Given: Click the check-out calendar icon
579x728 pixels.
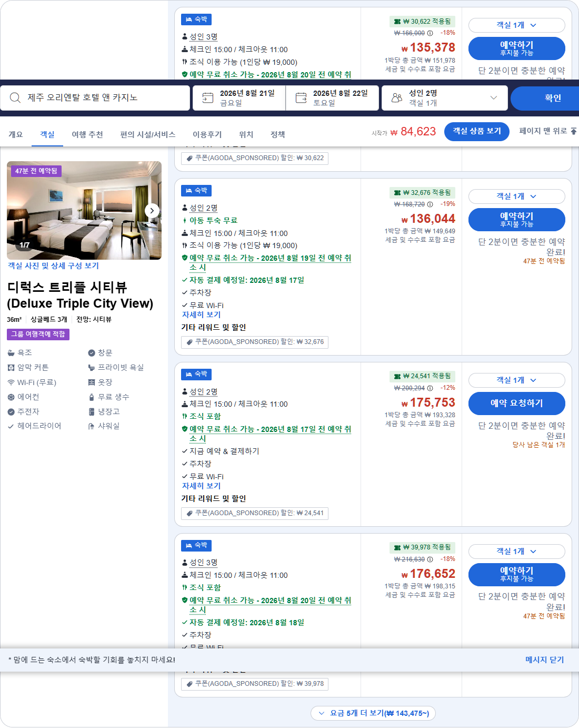Looking at the screenshot, I should coord(301,98).
